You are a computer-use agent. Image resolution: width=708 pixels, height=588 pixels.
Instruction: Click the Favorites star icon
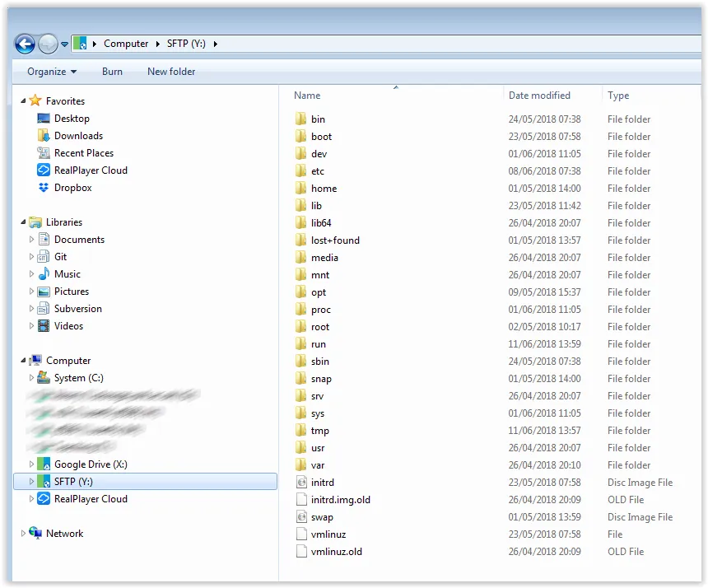tap(35, 100)
